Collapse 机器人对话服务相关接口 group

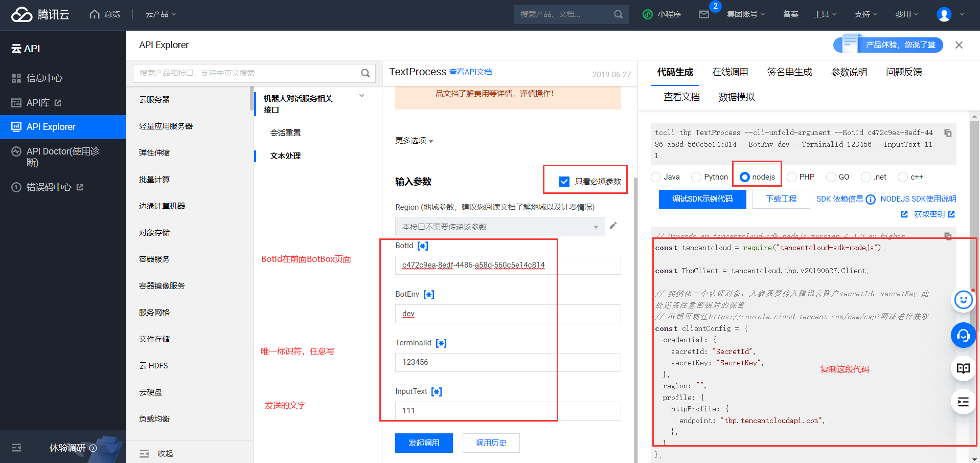[x=362, y=96]
